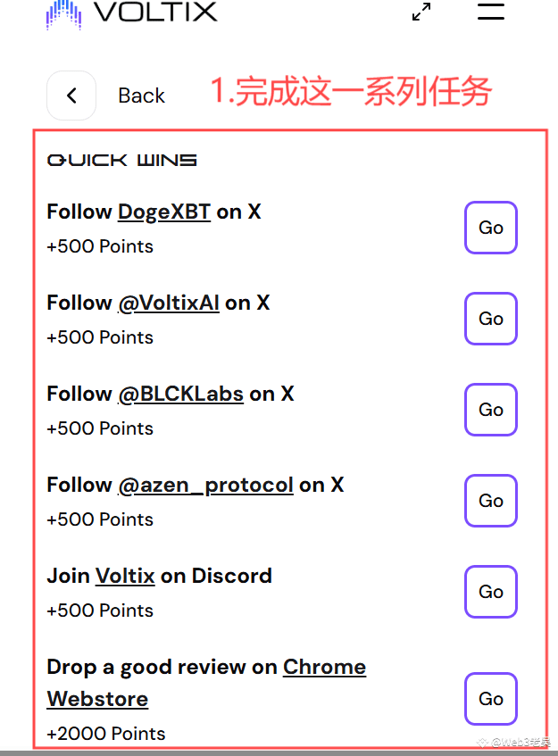Click Go for Join Voltix Discord task
Image resolution: width=558 pixels, height=756 pixels.
coord(491,592)
